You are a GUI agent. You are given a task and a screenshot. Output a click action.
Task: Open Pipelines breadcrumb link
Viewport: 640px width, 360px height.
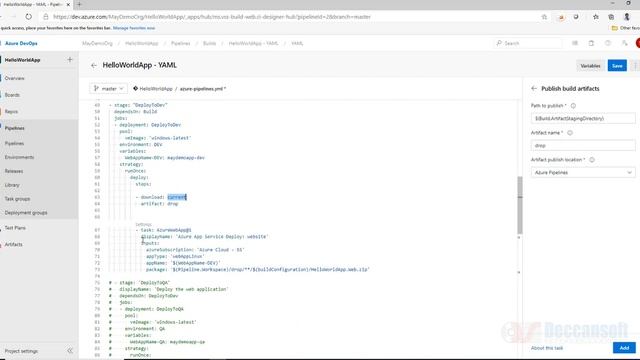pos(180,43)
